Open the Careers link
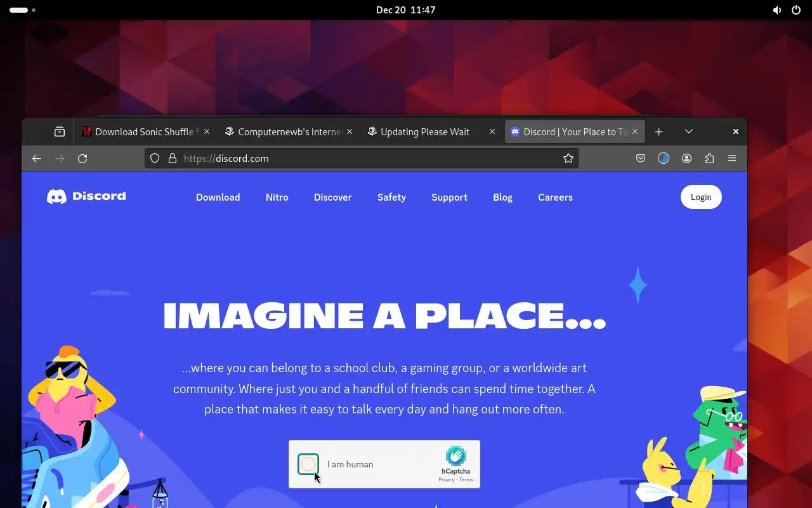Image resolution: width=812 pixels, height=508 pixels. [555, 197]
